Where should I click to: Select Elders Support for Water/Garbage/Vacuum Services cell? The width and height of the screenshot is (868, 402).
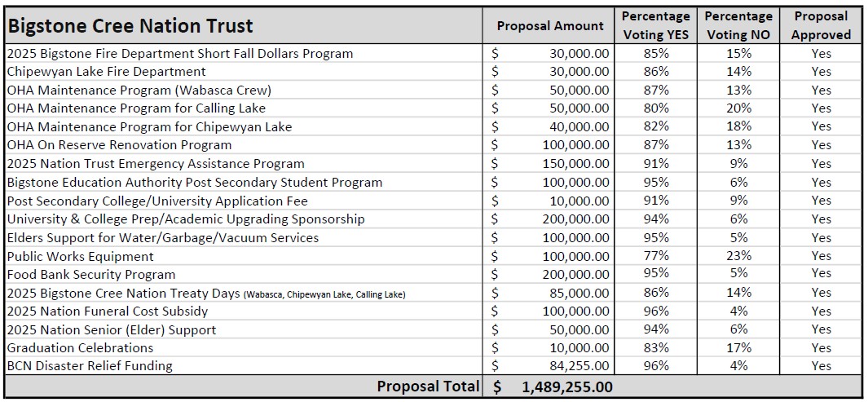244,237
